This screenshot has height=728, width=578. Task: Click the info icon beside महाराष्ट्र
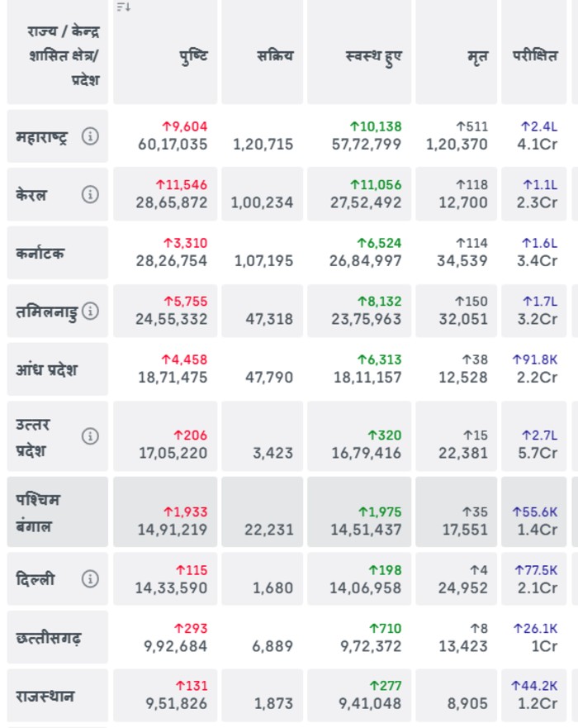(x=90, y=136)
